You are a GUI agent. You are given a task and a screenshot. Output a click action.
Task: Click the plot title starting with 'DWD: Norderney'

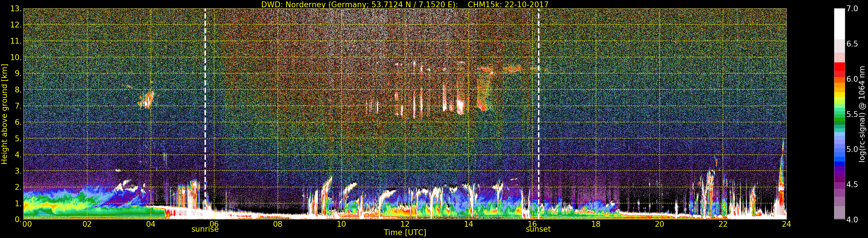click(x=405, y=4)
